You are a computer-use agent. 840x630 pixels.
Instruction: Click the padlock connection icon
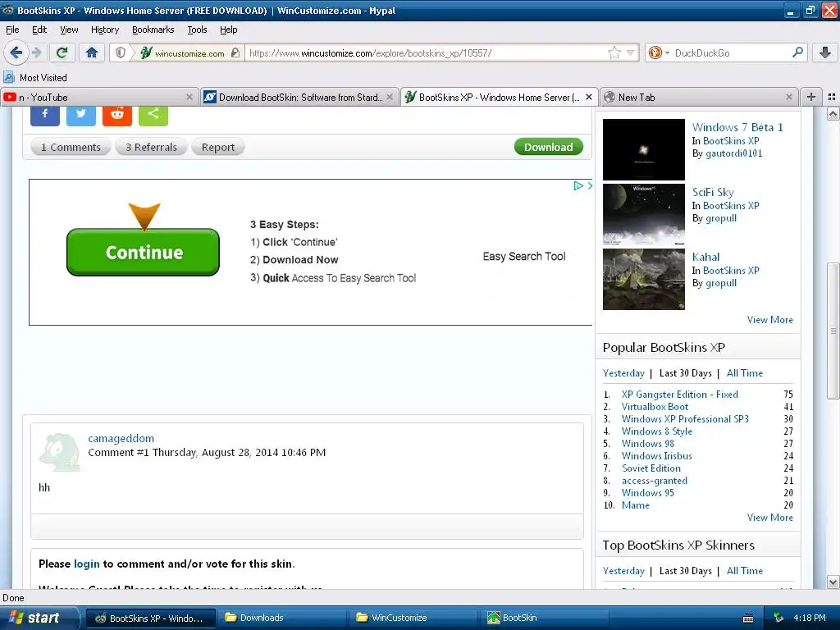pos(235,52)
